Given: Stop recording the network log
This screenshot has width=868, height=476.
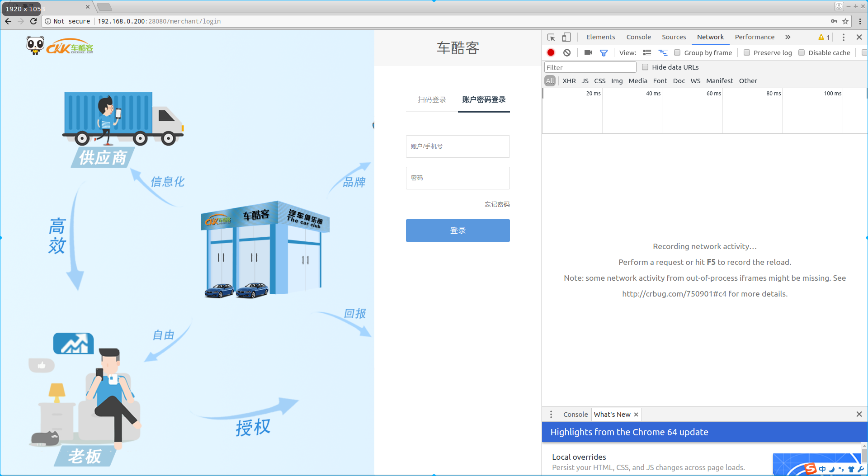Looking at the screenshot, I should 551,52.
